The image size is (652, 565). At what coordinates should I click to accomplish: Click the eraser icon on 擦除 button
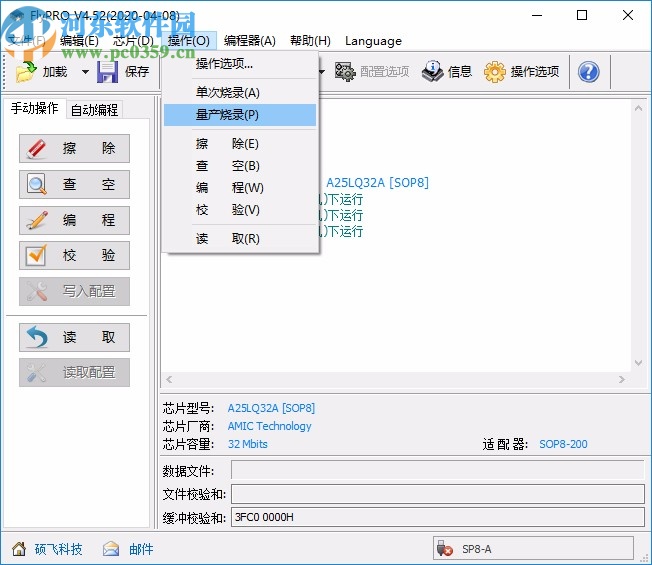click(x=37, y=148)
